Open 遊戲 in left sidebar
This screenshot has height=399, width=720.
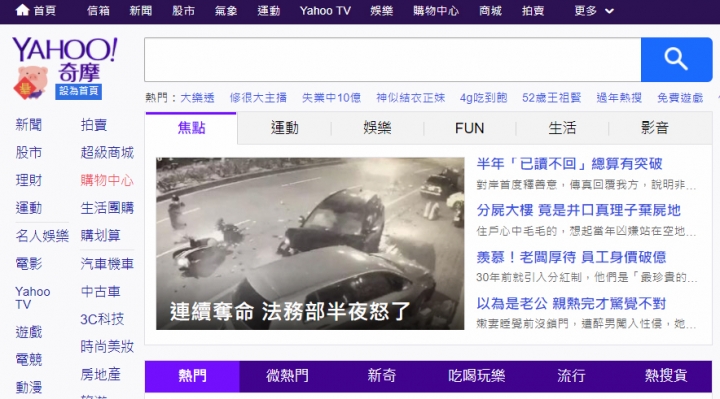[28, 332]
